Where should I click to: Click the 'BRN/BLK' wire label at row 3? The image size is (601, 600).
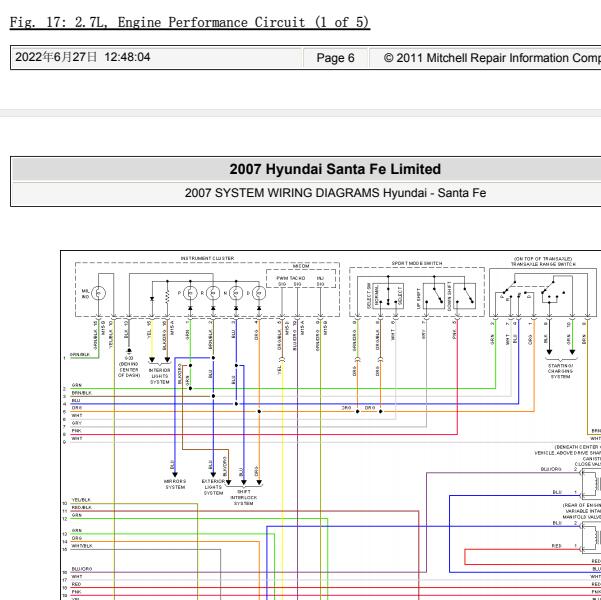click(x=82, y=393)
